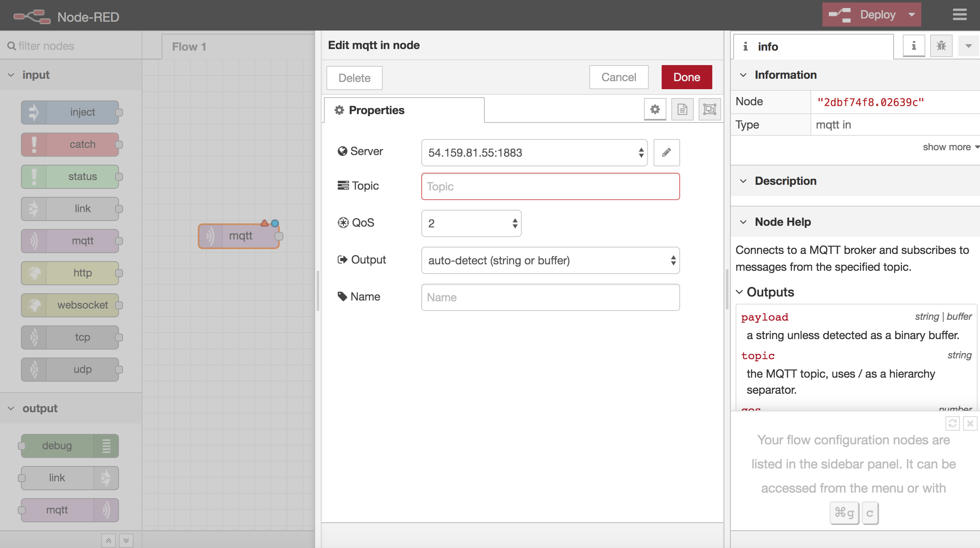Image resolution: width=980 pixels, height=548 pixels.
Task: Select the output link node in palette
Action: [x=70, y=478]
